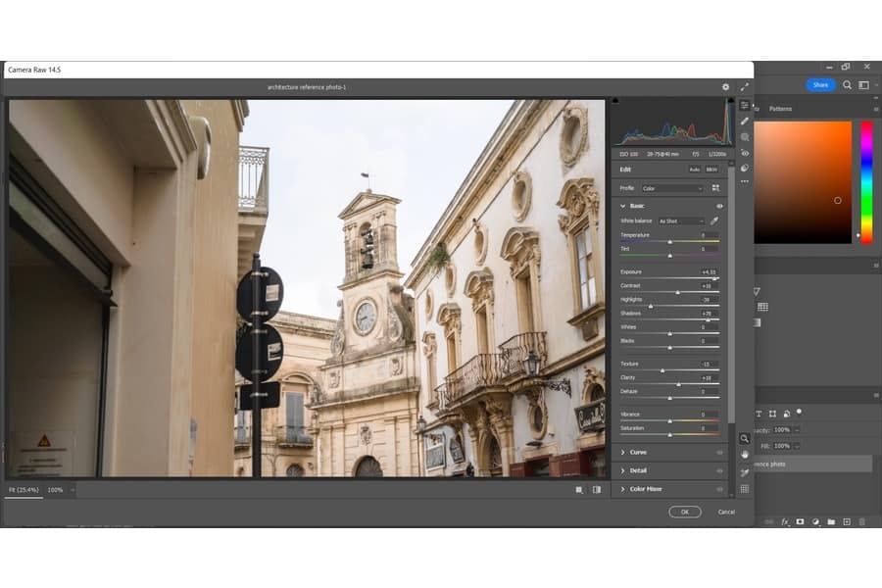Click the Photoshop hue spectrum strip
The width and height of the screenshot is (882, 588).
(x=867, y=182)
